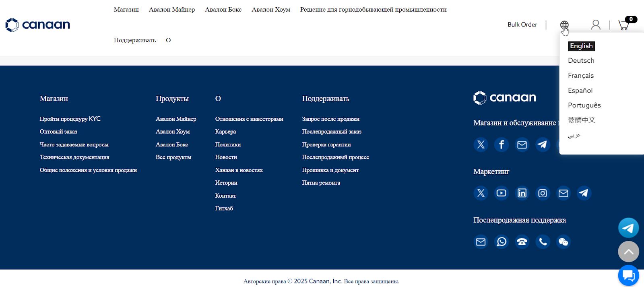Open email icon under Послепродажная поддержка

point(481,242)
